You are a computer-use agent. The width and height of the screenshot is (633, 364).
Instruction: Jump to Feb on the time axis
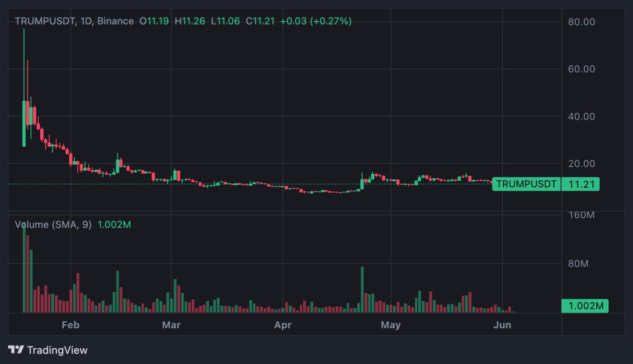point(71,325)
